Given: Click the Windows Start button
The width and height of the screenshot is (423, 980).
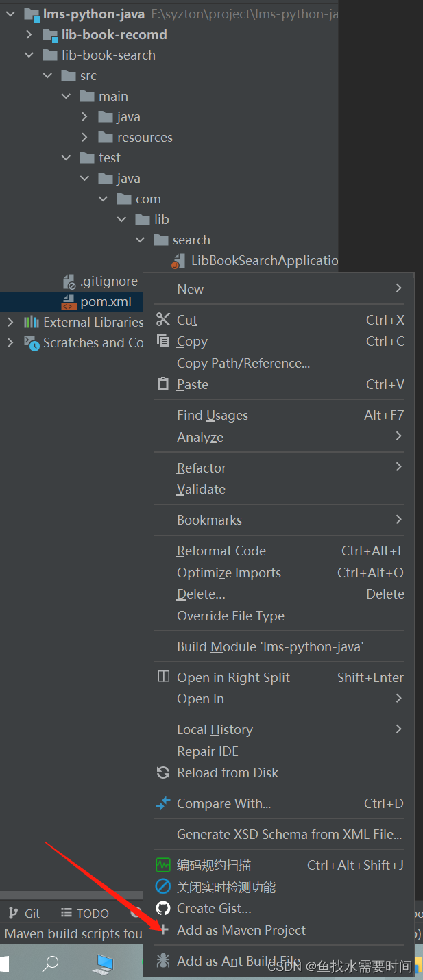Looking at the screenshot, I should click(3, 964).
